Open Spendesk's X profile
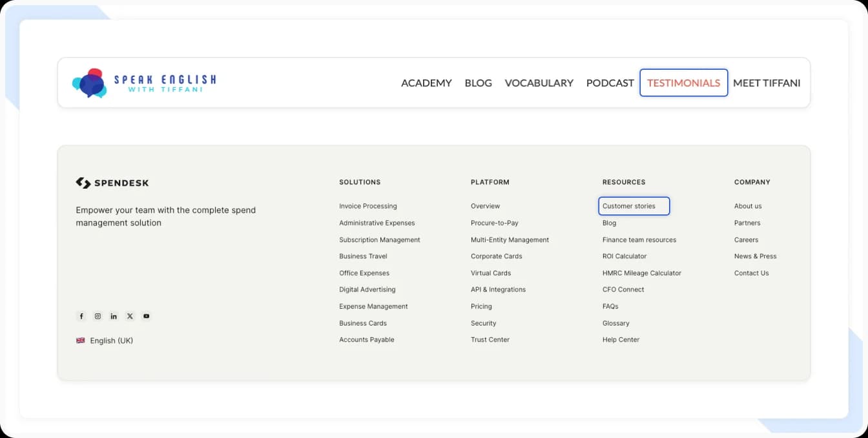Image resolution: width=868 pixels, height=438 pixels. [130, 316]
